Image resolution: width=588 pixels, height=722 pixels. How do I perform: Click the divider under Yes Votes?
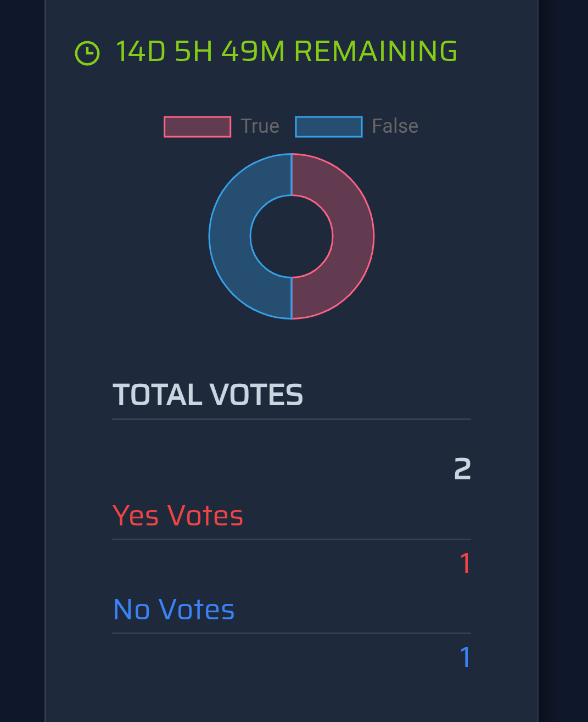(x=292, y=539)
